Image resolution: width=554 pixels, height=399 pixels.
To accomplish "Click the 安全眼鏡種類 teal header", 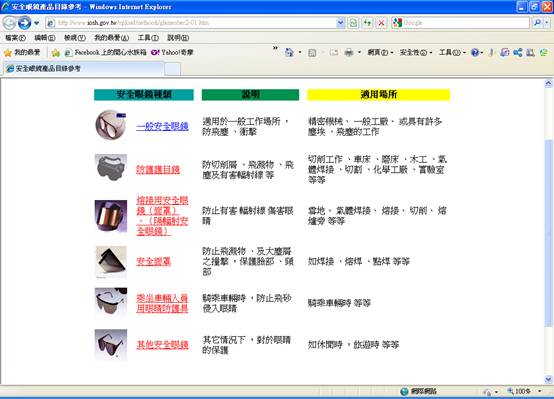I will pos(144,95).
